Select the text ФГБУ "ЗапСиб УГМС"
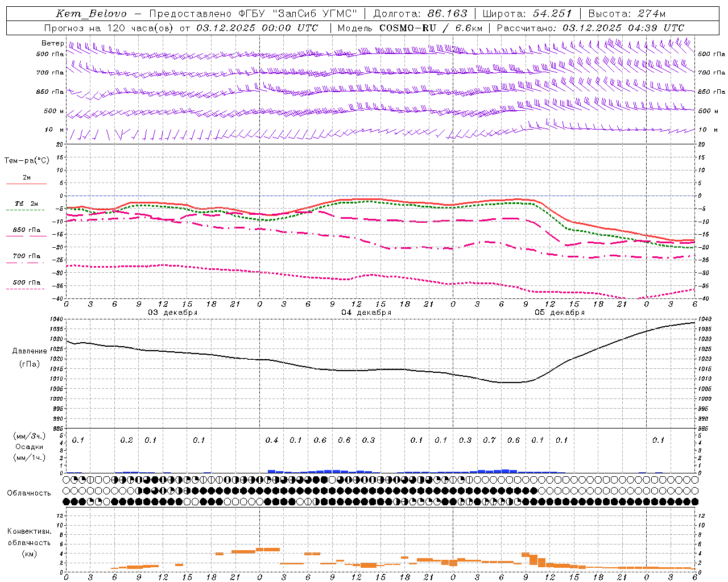Image resolution: width=728 pixels, height=582 pixels. coord(298,14)
